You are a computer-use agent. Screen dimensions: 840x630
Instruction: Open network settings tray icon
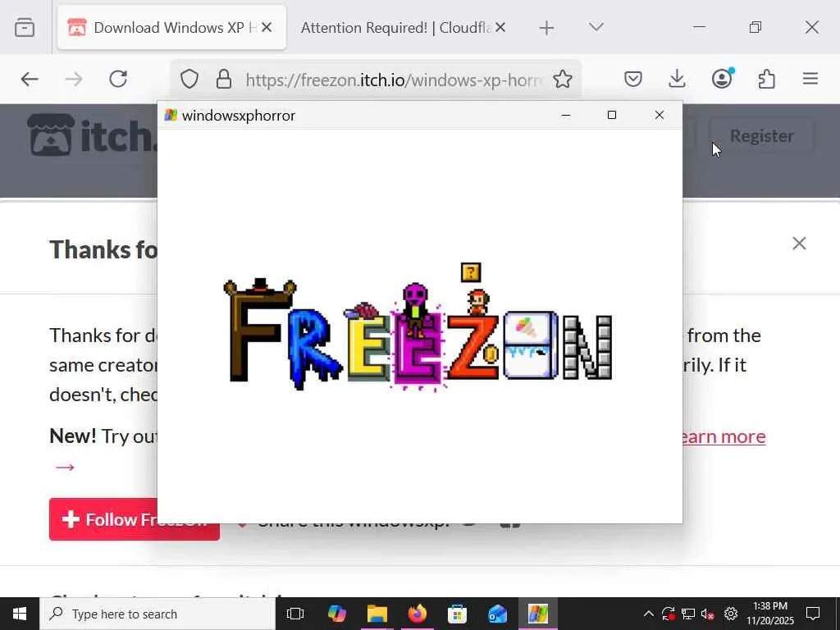point(688,614)
